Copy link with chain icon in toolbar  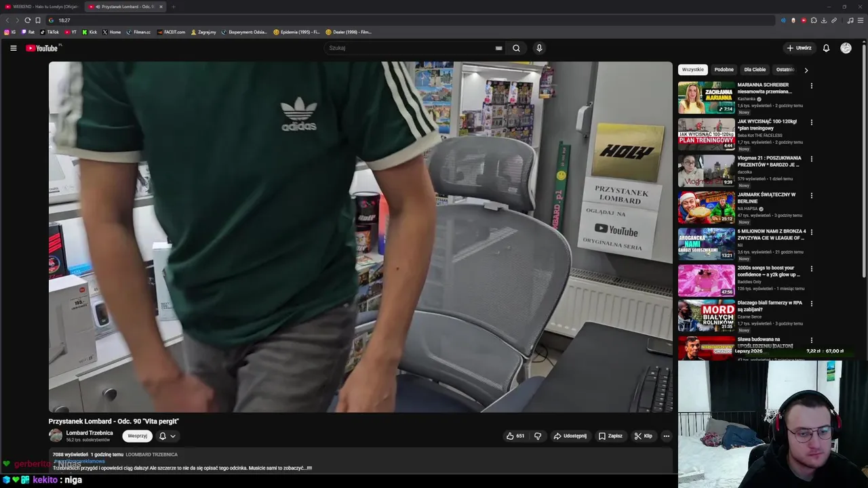point(834,20)
